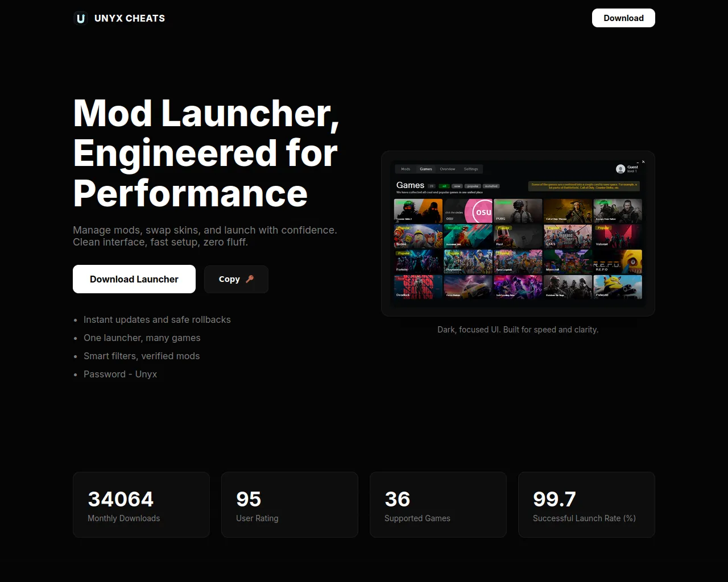Choose the Minecraft game card
This screenshot has width=728, height=582.
568,261
